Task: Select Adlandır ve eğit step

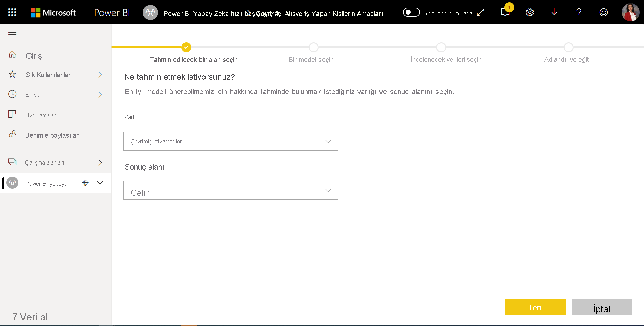Action: [566, 59]
